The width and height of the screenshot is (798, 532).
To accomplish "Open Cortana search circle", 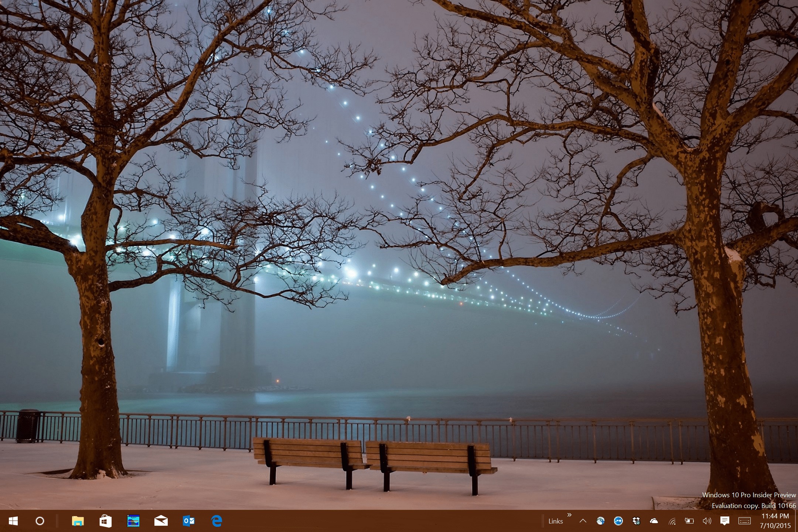I will [x=40, y=521].
